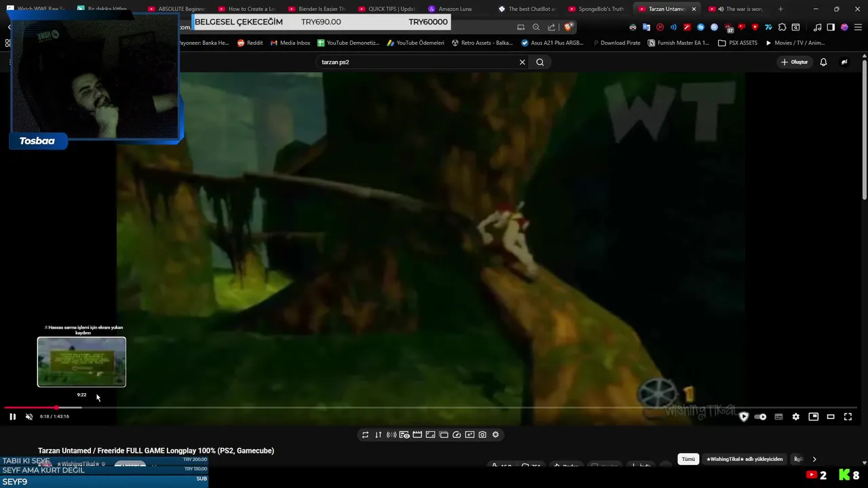Viewport: 868px width, 488px height.
Task: Switch to 'The best ChatBot' tab
Action: click(x=527, y=9)
